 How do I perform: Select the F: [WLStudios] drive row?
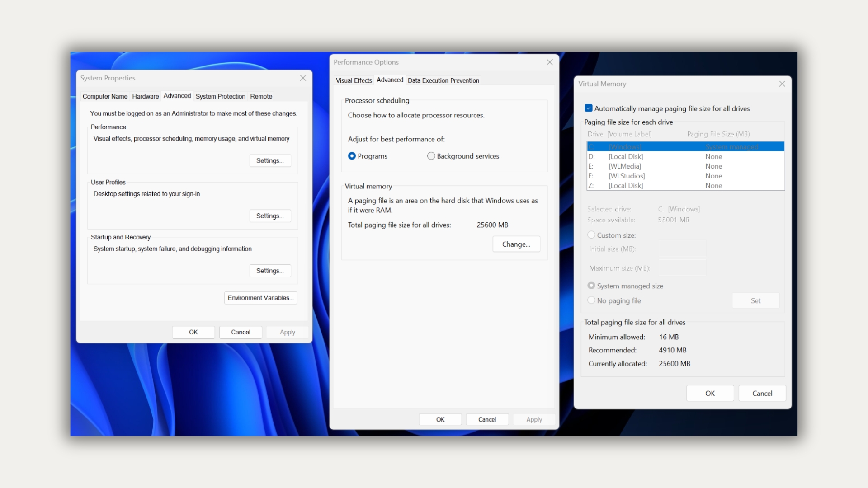(x=686, y=176)
